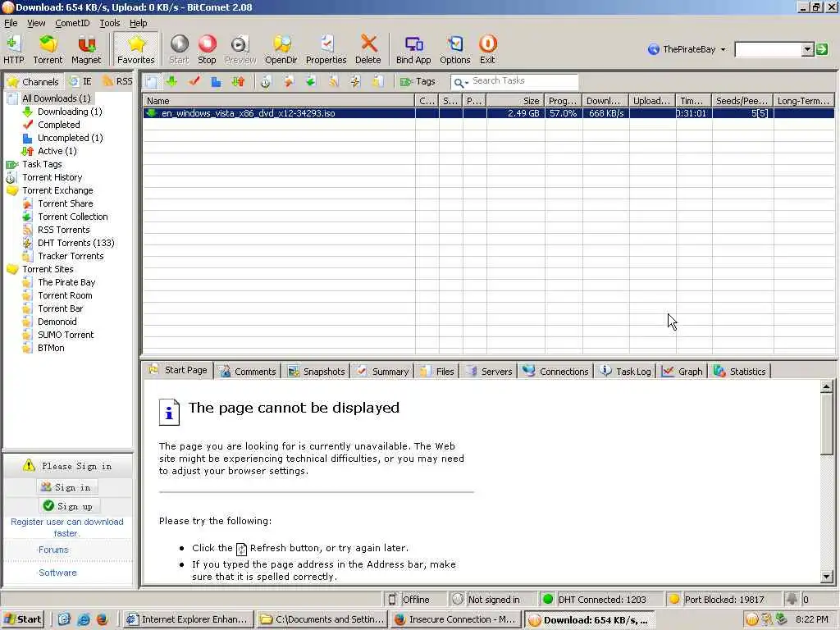The width and height of the screenshot is (840, 630).
Task: Select Torrent History in the sidebar
Action: pos(52,177)
